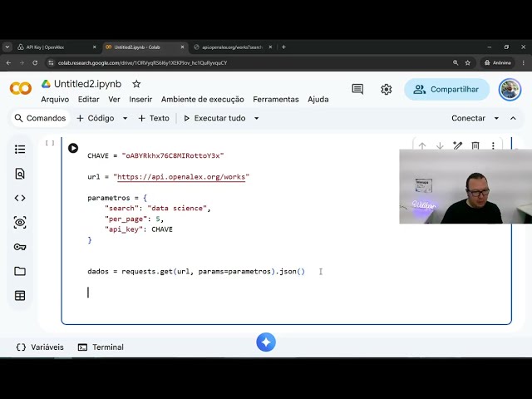532x399 pixels.
Task: Click the "data science" search value
Action: click(x=177, y=209)
